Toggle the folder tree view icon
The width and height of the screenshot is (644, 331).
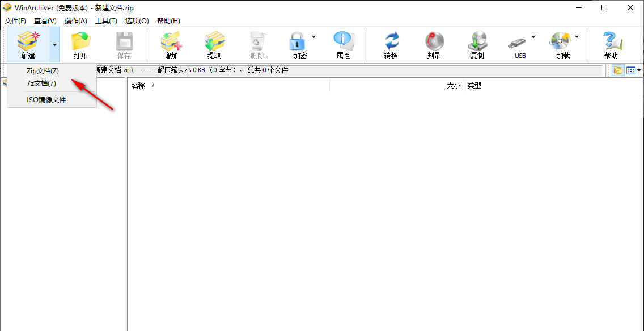[x=618, y=70]
